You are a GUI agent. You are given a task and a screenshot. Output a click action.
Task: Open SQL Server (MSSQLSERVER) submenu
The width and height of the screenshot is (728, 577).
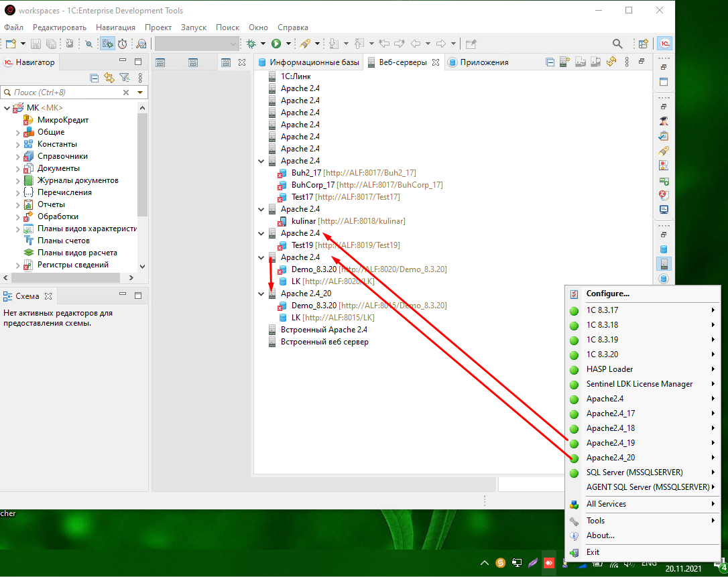coord(643,472)
